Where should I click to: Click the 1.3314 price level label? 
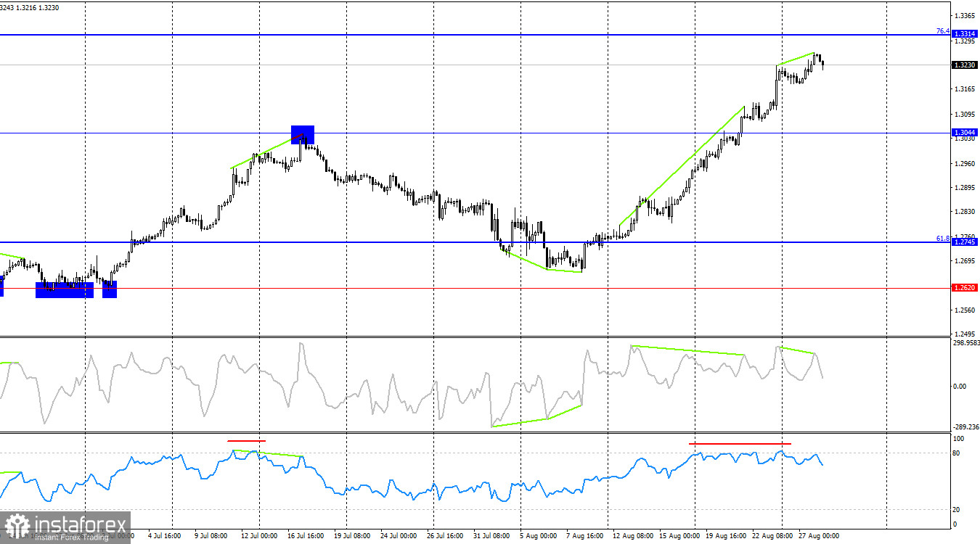click(x=964, y=34)
